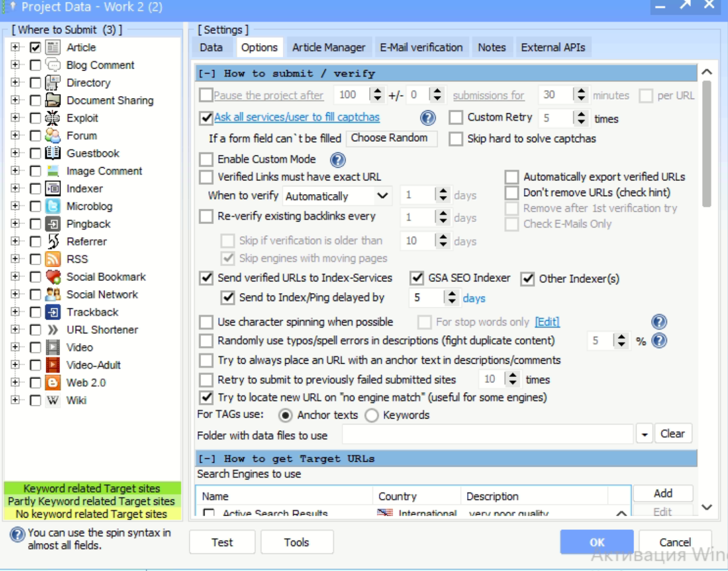The width and height of the screenshot is (728, 571).
Task: Click the Video-Adult icon
Action: coord(53,365)
